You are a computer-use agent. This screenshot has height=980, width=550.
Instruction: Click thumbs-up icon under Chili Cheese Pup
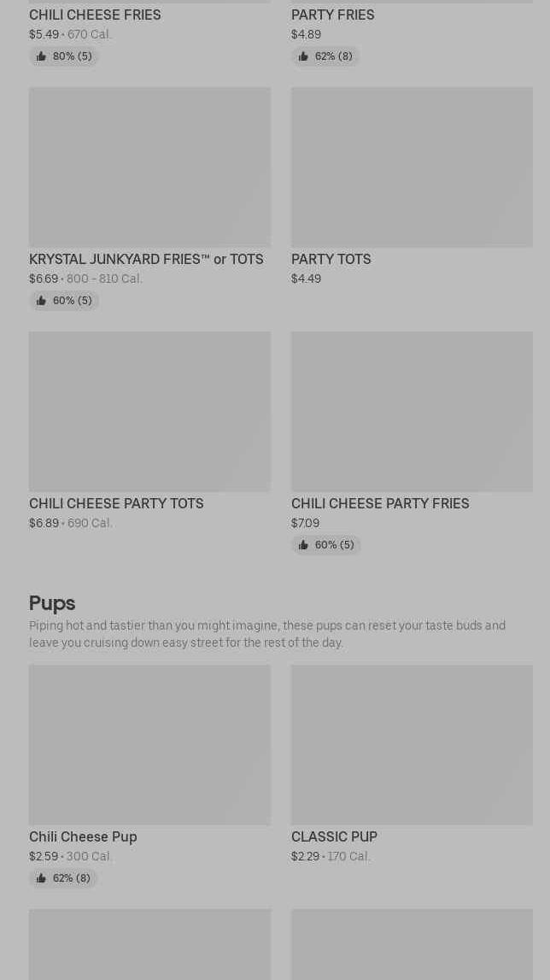pyautogui.click(x=41, y=878)
